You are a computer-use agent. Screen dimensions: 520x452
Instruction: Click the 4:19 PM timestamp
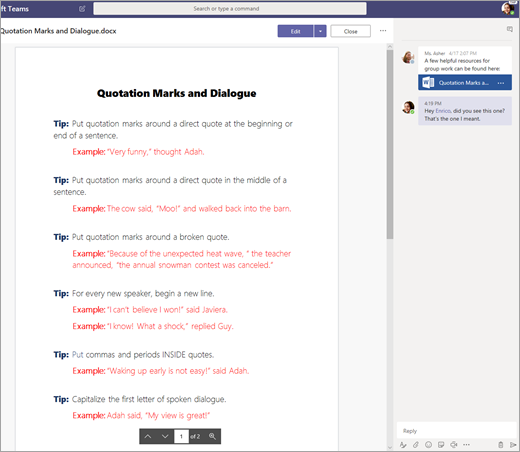click(433, 103)
